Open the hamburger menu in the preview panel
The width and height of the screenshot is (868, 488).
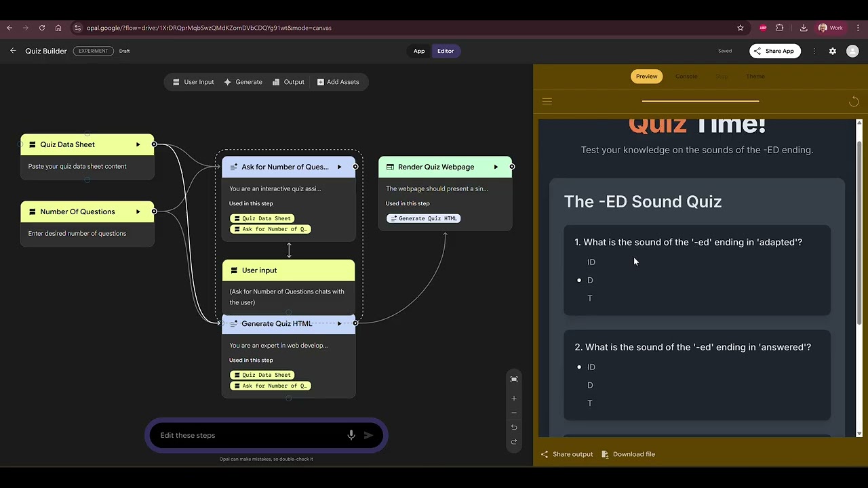click(547, 102)
